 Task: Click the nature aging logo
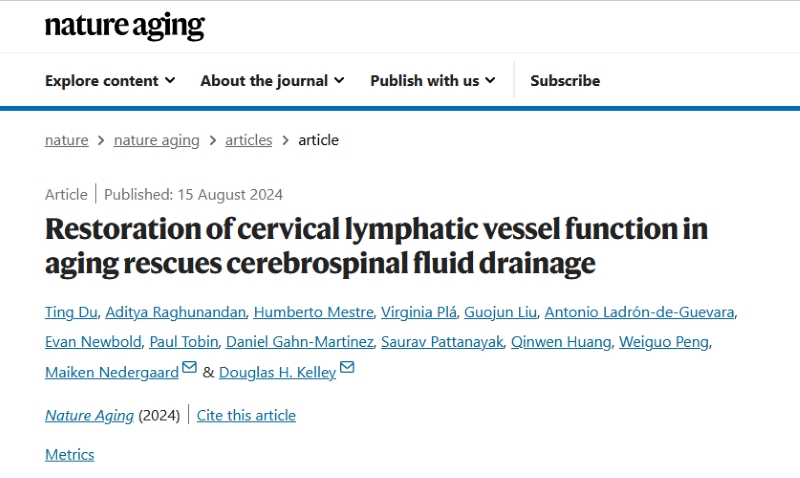(125, 26)
